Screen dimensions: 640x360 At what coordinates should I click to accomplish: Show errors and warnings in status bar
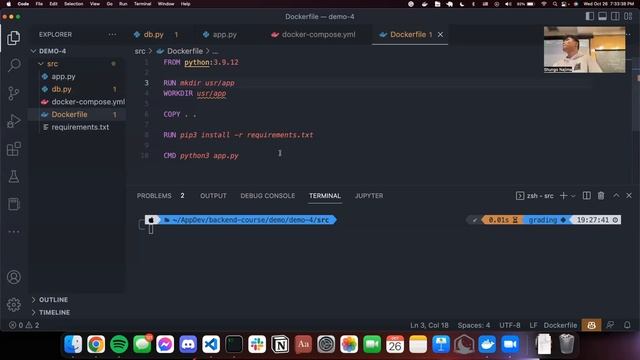pyautogui.click(x=24, y=325)
